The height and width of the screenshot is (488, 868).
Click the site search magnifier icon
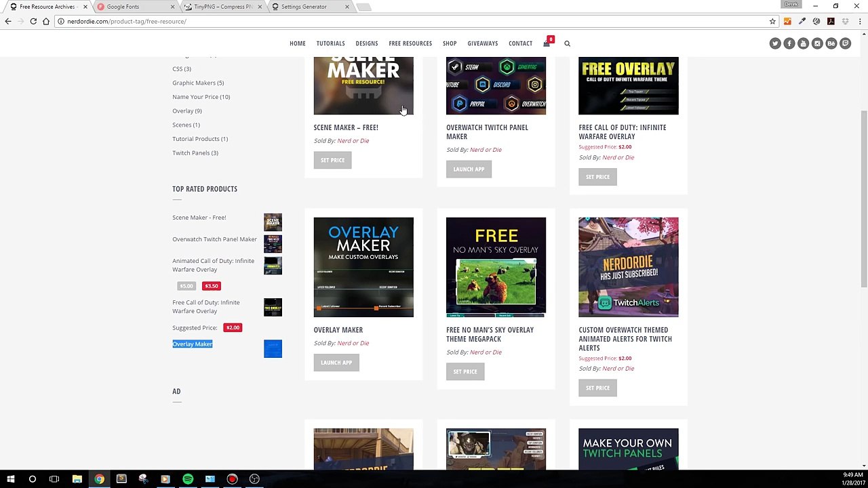tap(568, 43)
